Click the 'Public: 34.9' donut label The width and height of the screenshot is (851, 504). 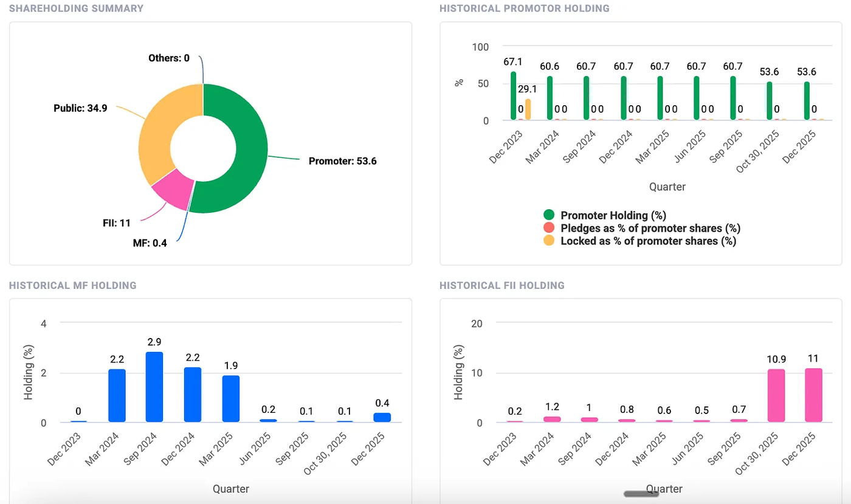click(x=80, y=109)
